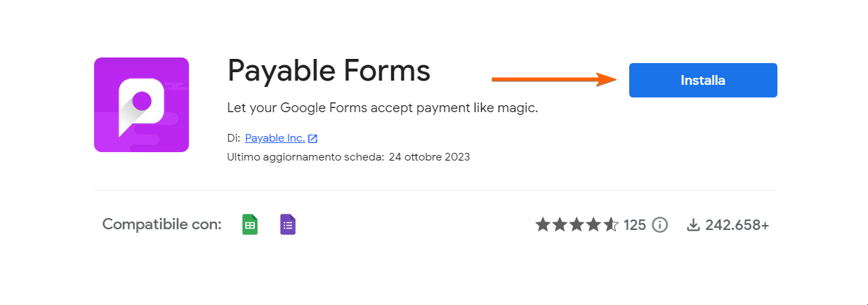Click the blue Installa button
The image size is (868, 305).
tap(702, 81)
